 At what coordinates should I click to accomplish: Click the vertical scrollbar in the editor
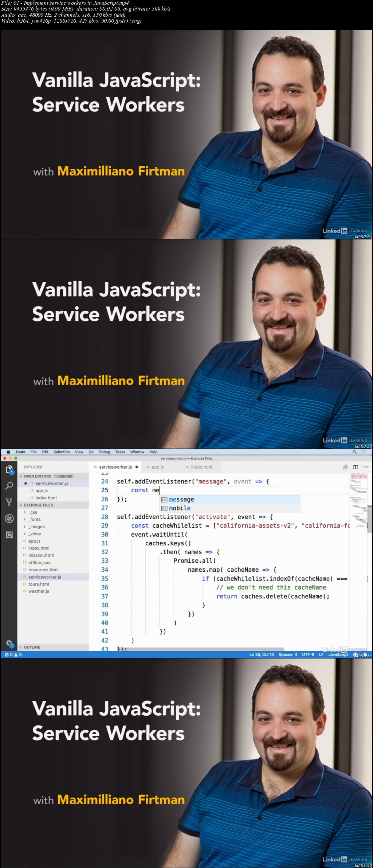coord(369,519)
